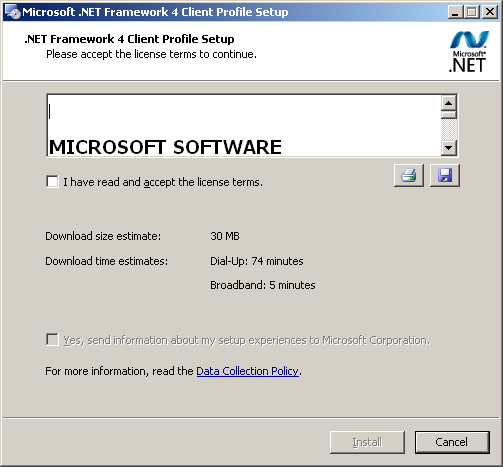Click the Microsoft .NET logo
503x467 pixels.
[x=468, y=52]
